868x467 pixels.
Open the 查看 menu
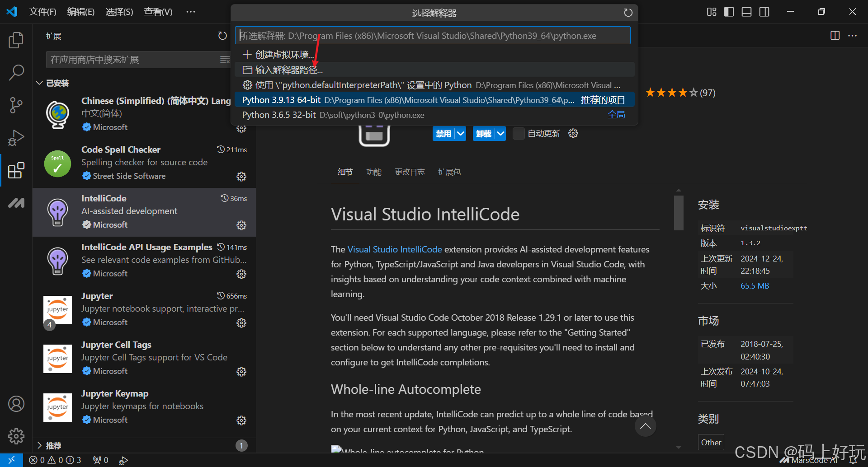pos(158,12)
